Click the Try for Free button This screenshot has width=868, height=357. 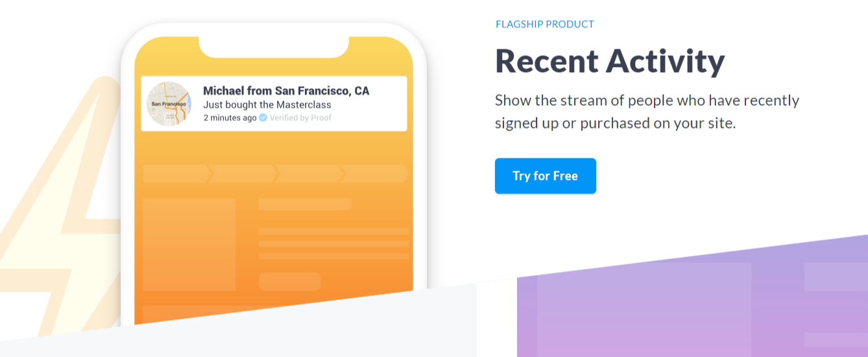(x=545, y=176)
